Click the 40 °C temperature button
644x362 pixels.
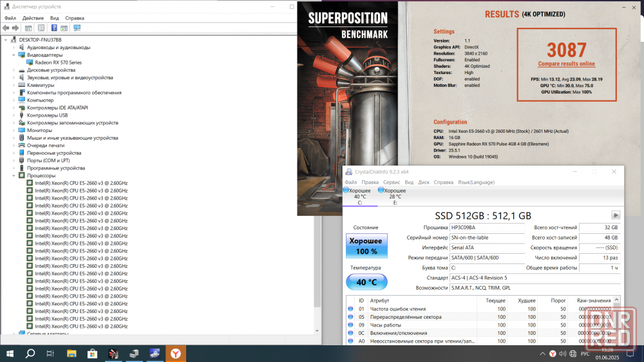pyautogui.click(x=366, y=282)
